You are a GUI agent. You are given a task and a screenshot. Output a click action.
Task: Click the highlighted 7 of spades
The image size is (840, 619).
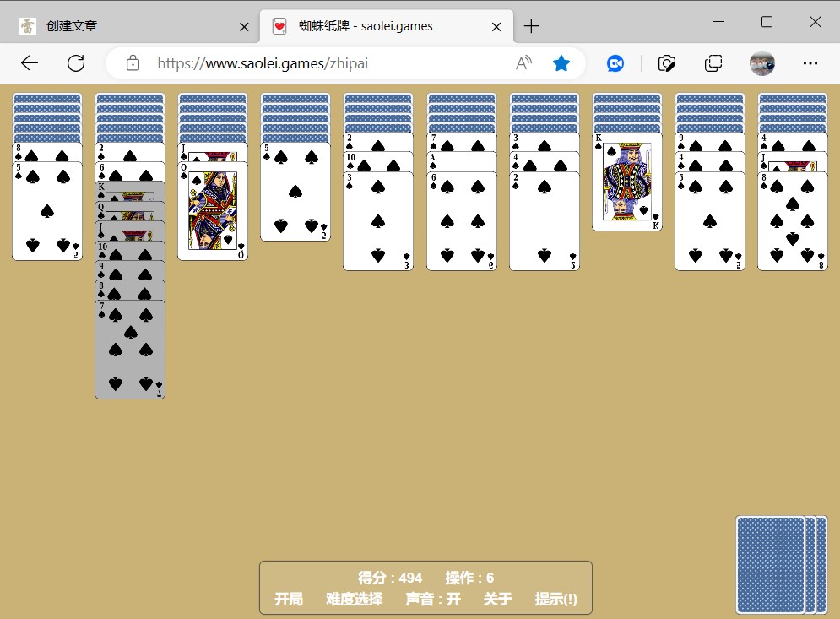(x=130, y=350)
